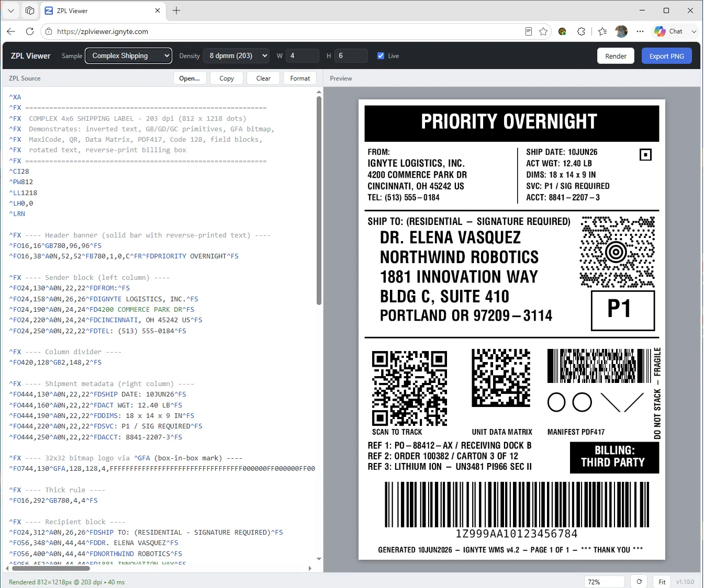The image size is (704, 588).
Task: Click the Column divider comment line
Action: coord(65,352)
